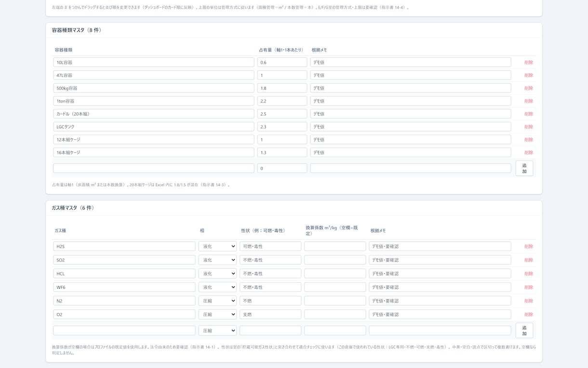
Task: Delete the O2 gas row
Action: (x=529, y=314)
